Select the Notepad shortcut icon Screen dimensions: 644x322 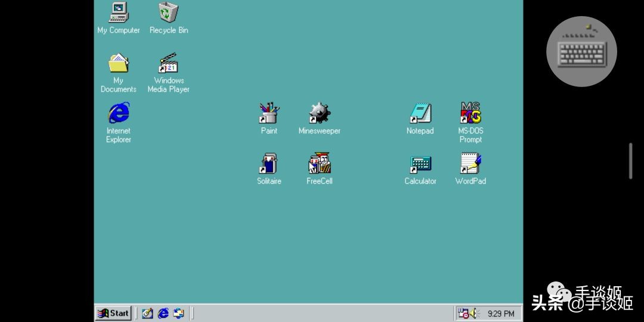[420, 113]
